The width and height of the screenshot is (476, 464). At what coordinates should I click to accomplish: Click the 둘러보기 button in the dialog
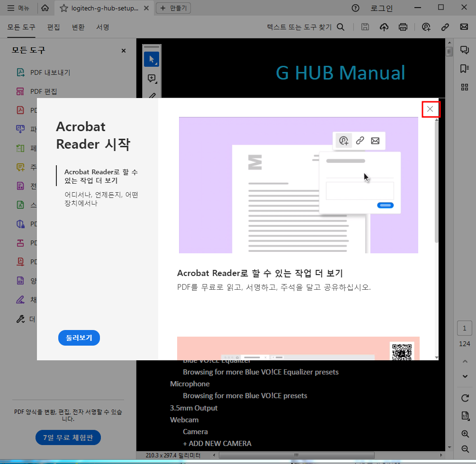point(79,338)
